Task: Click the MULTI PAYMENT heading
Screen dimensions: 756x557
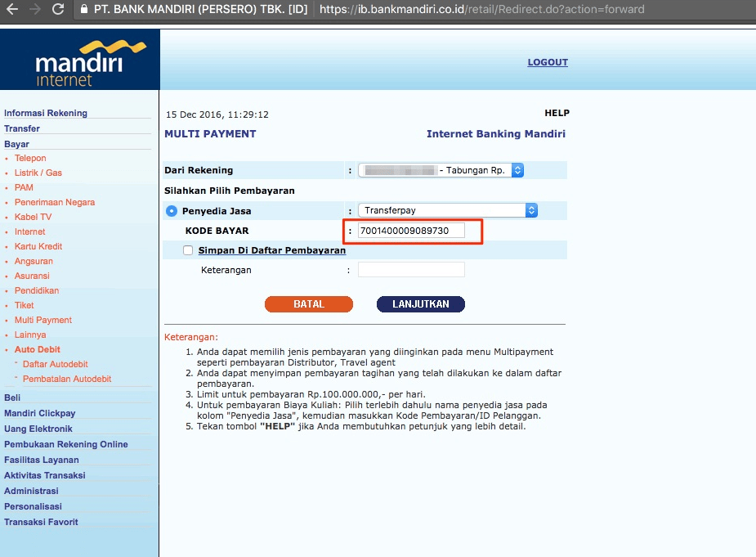Action: 210,133
